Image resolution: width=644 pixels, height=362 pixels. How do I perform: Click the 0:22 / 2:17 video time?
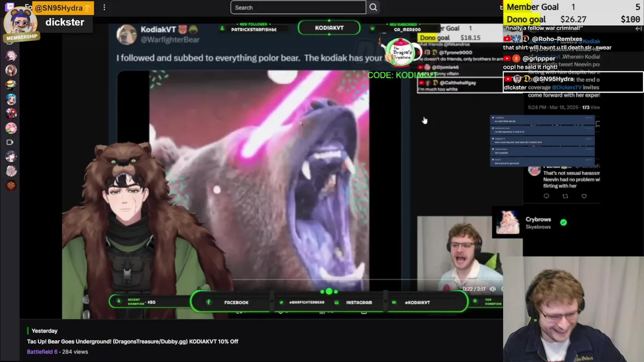(x=474, y=289)
